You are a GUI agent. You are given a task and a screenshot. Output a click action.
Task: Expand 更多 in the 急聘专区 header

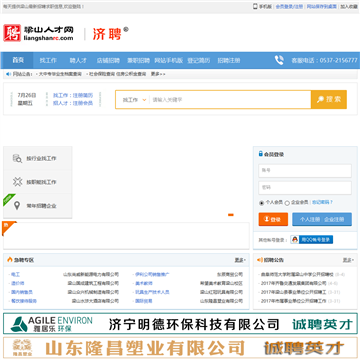pyautogui.click(x=240, y=260)
